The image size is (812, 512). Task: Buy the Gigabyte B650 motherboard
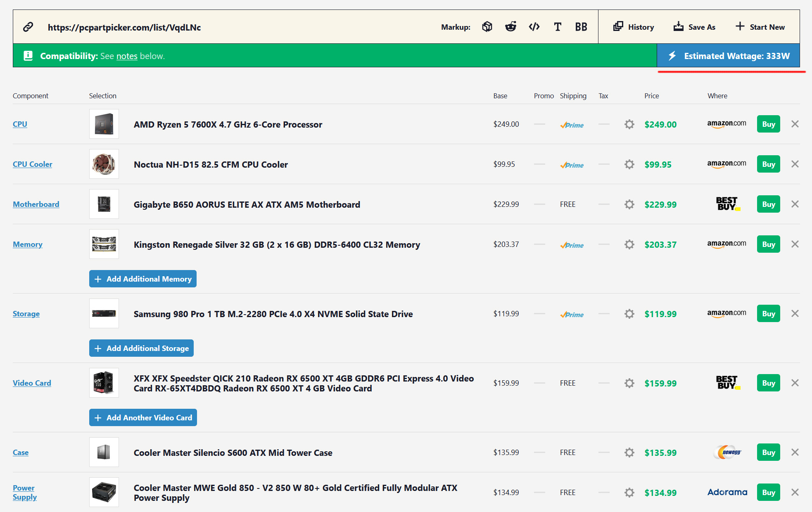(x=768, y=204)
